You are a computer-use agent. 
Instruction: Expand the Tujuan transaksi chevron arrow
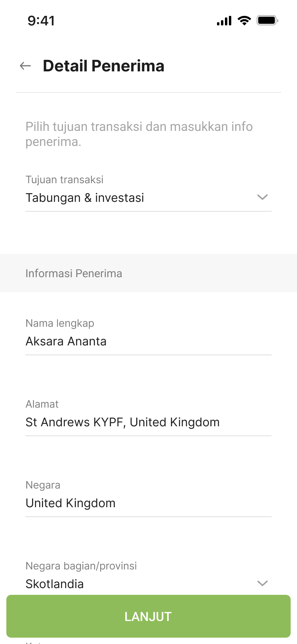click(x=263, y=197)
